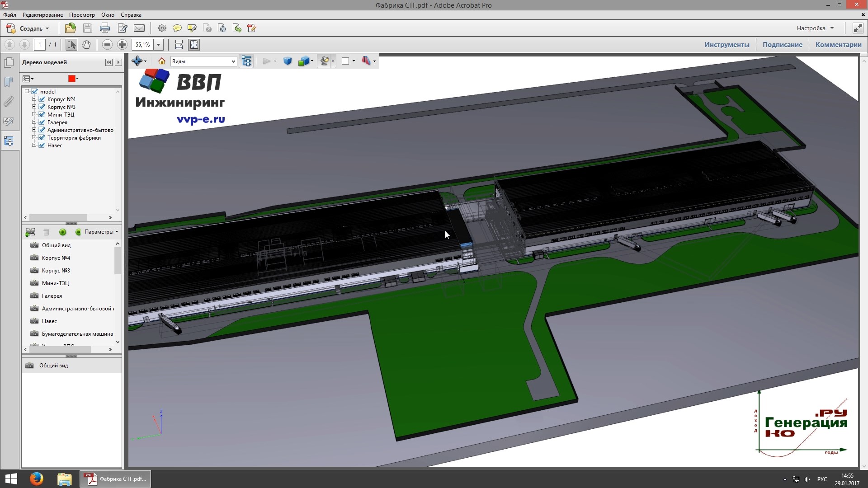Select the Hand pan tool
Image resolution: width=868 pixels, height=488 pixels.
point(86,44)
